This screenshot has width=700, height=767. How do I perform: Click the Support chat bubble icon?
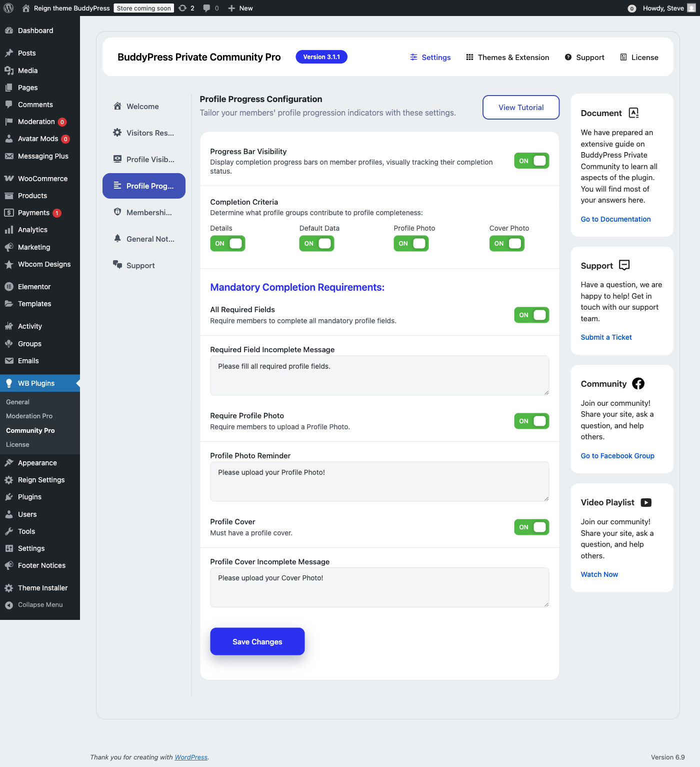coord(117,265)
